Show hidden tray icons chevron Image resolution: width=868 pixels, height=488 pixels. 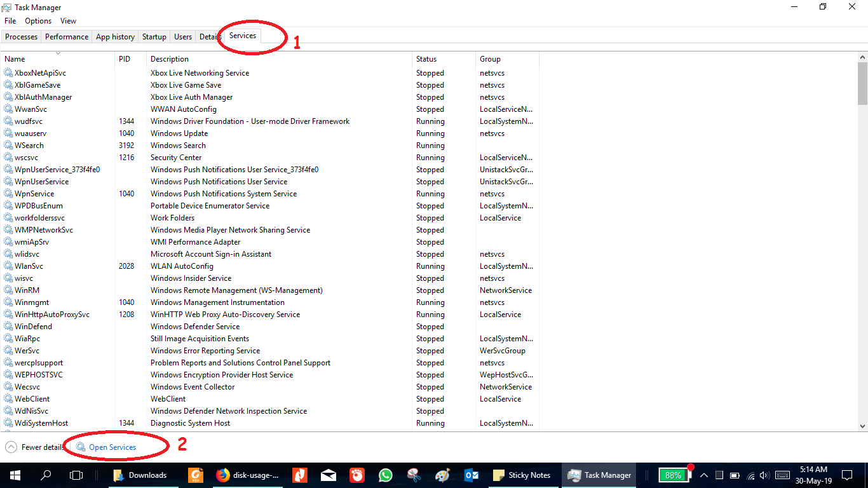tap(704, 475)
